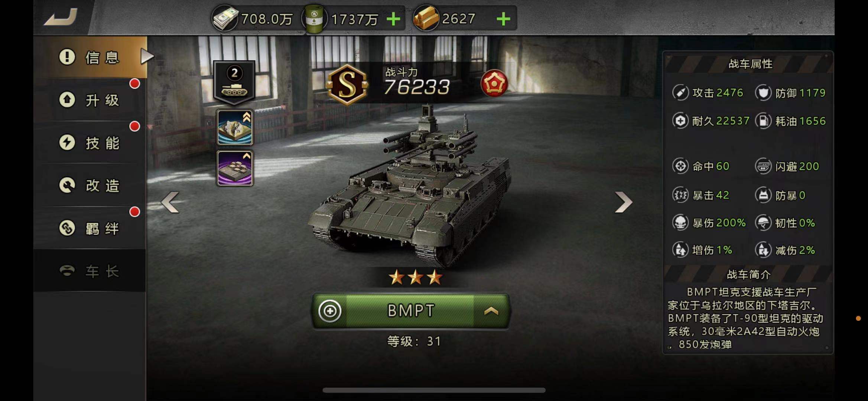The width and height of the screenshot is (868, 401).
Task: Go to the 羁绊 bonds tab
Action: tap(90, 228)
